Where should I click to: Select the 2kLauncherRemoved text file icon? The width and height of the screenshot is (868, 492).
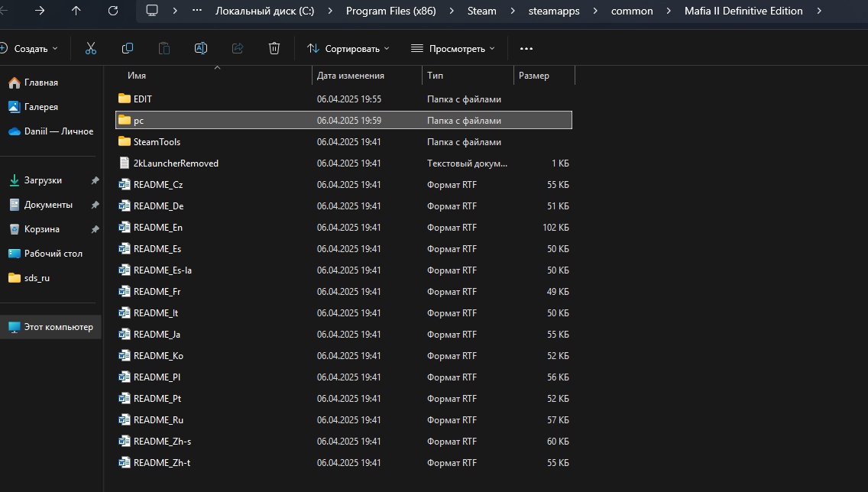pyautogui.click(x=125, y=163)
